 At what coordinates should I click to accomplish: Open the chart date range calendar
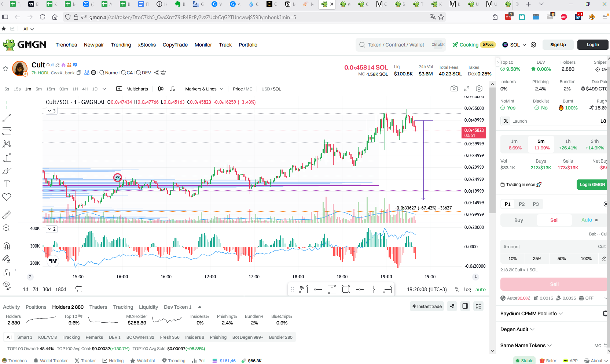tap(78, 289)
